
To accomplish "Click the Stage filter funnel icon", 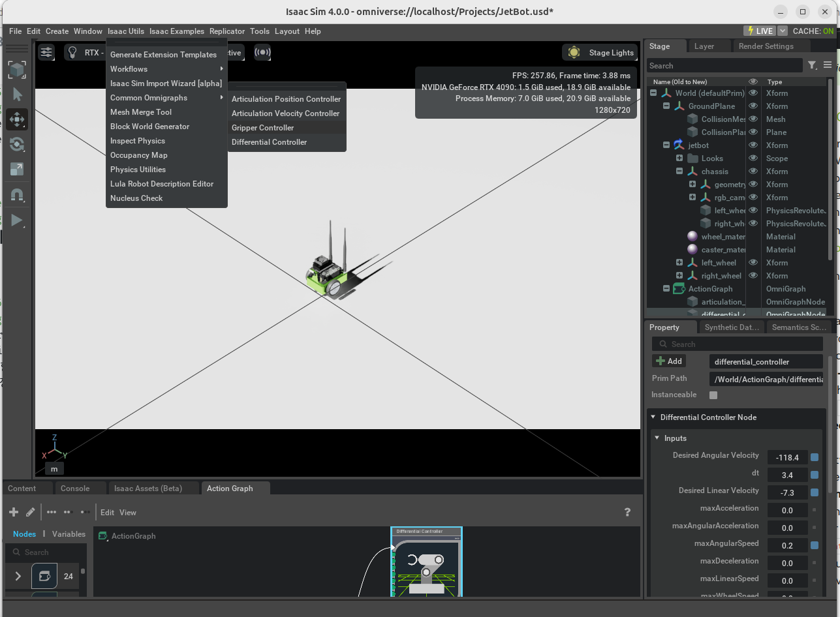I will click(x=812, y=65).
